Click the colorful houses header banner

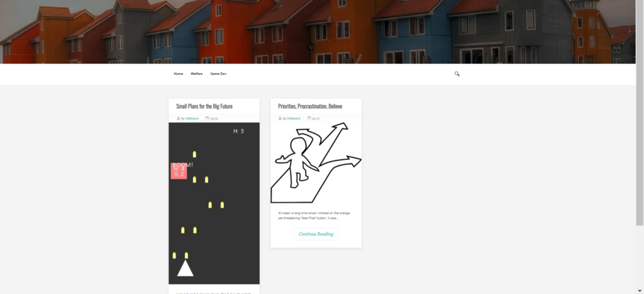coord(318,31)
